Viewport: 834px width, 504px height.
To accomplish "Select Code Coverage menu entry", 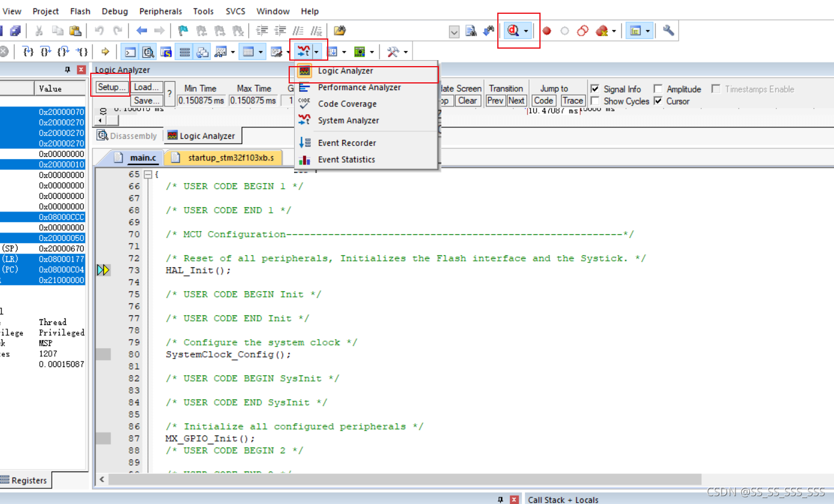I will [x=366, y=104].
